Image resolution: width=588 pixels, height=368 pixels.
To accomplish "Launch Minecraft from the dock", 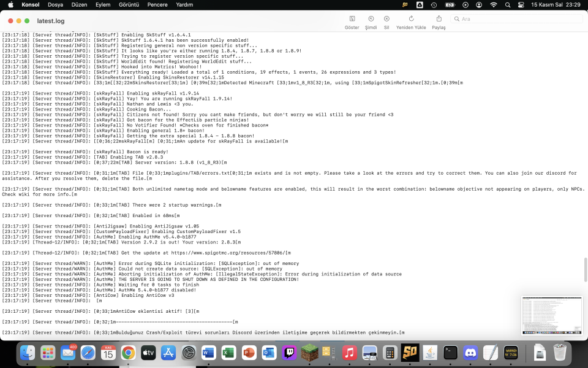I will (x=309, y=353).
